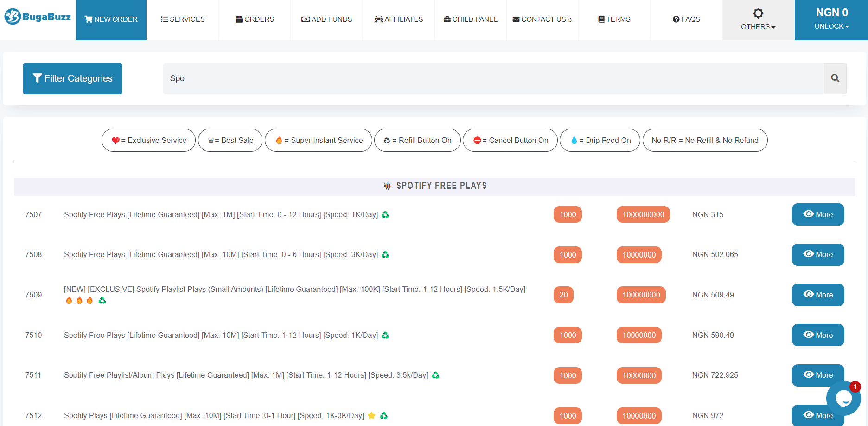Image resolution: width=868 pixels, height=426 pixels.
Task: Click the bee icon beside Spotify Free Plays
Action: pyautogui.click(x=387, y=186)
